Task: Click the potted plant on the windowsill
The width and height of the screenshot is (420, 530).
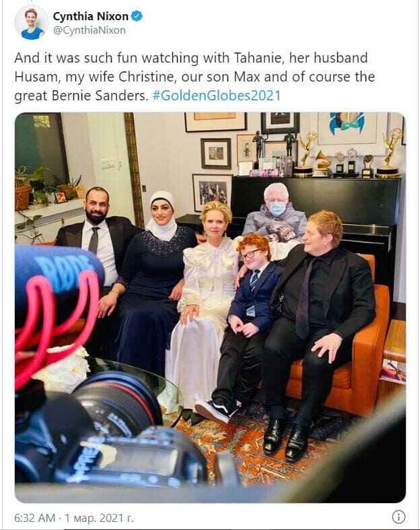Action: click(x=22, y=190)
